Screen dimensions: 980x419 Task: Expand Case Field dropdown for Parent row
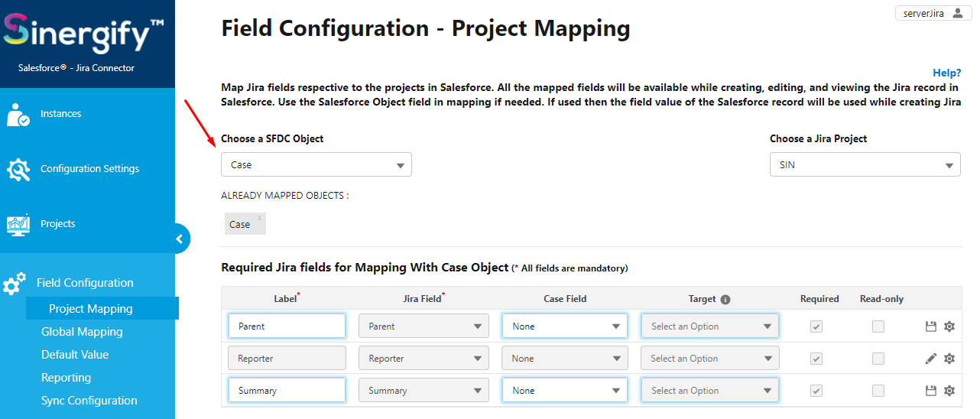tap(565, 326)
